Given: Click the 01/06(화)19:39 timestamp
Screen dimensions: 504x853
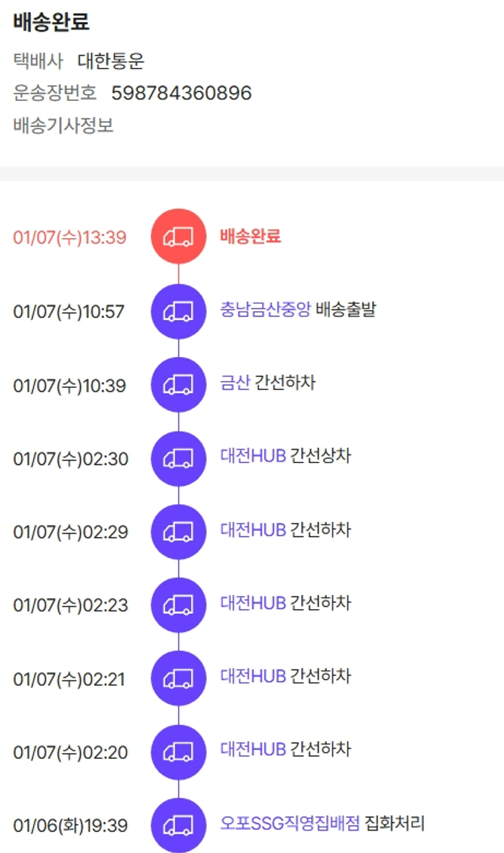Looking at the screenshot, I should [x=70, y=826].
